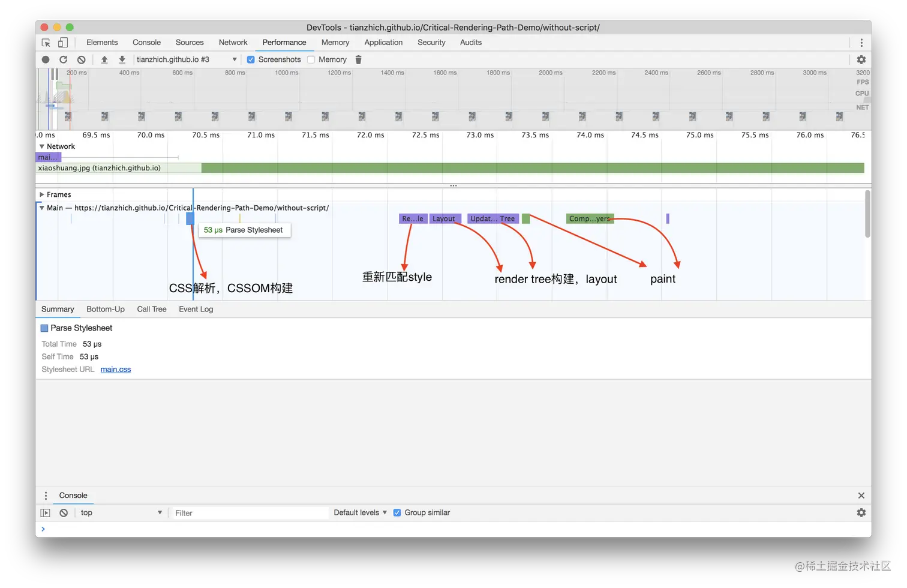Switch to the Console panel tab
Viewport: 907px width, 588px height.
[x=146, y=43]
